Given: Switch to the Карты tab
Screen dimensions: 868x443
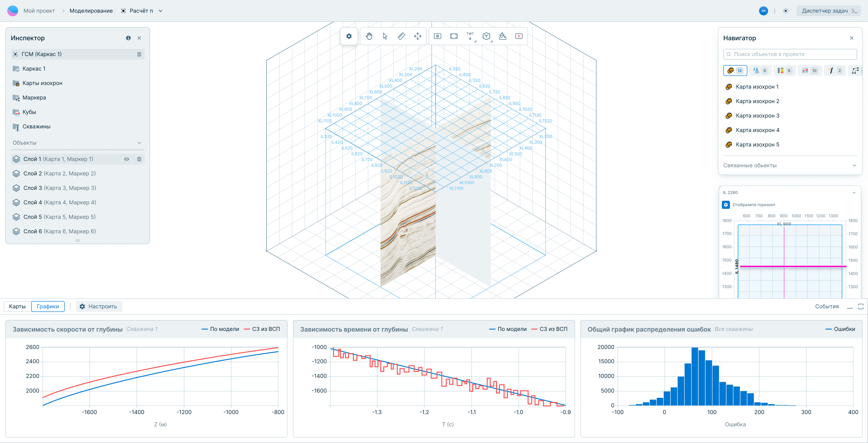Looking at the screenshot, I should click(x=17, y=306).
